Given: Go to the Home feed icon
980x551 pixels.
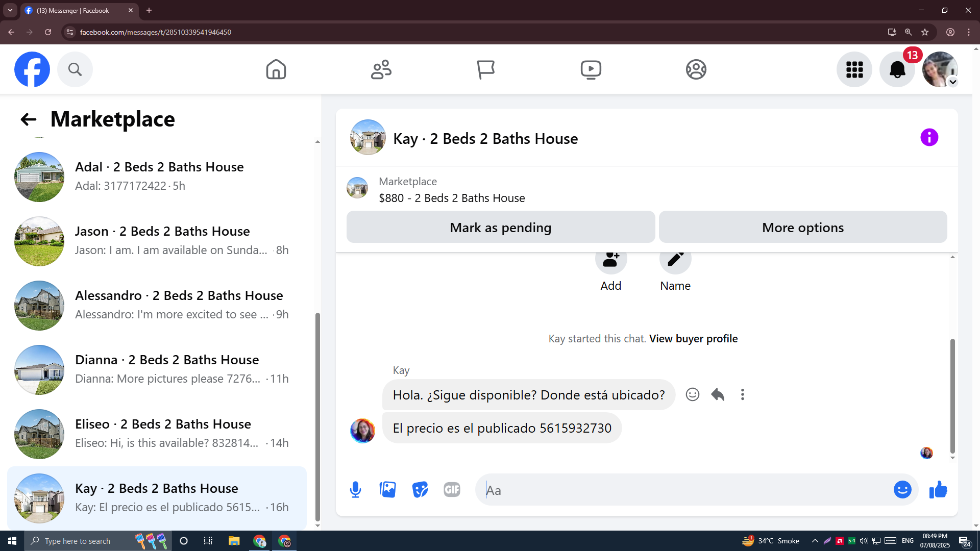Looking at the screenshot, I should tap(276, 69).
